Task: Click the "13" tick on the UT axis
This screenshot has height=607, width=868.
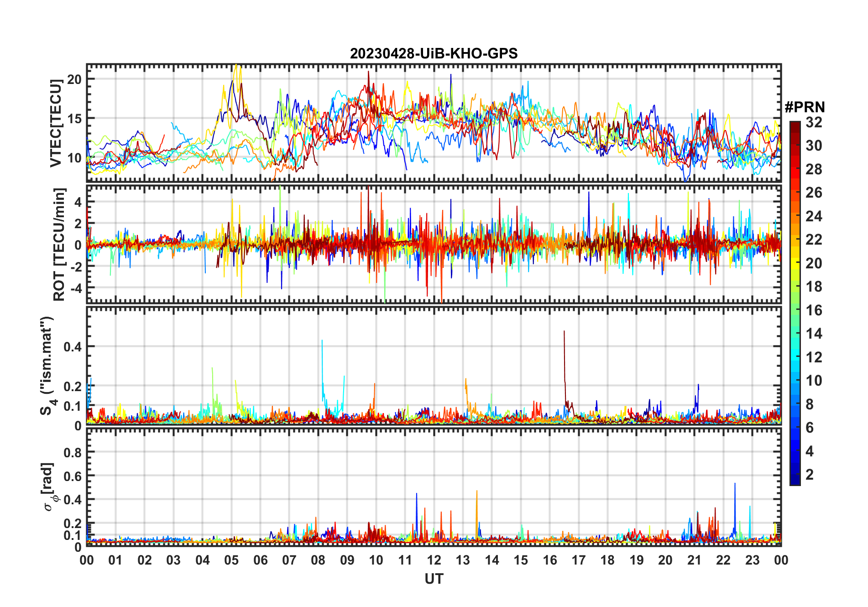Action: point(463,560)
